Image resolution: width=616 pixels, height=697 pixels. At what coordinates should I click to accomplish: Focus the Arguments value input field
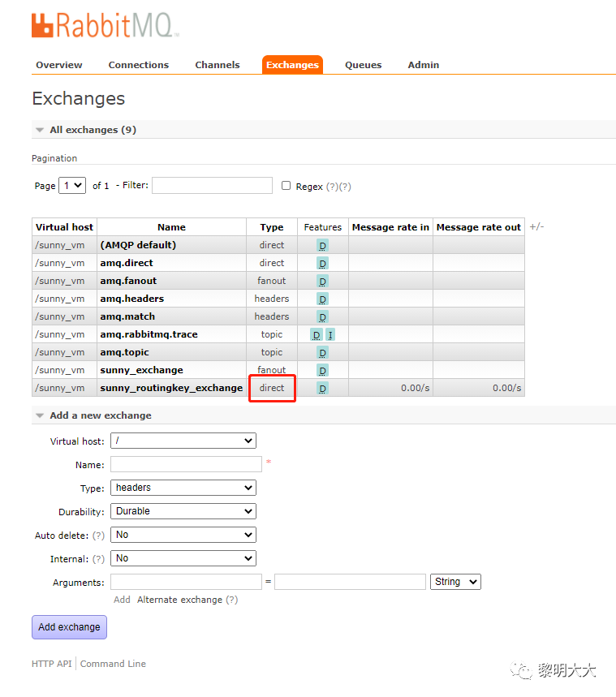tap(350, 582)
